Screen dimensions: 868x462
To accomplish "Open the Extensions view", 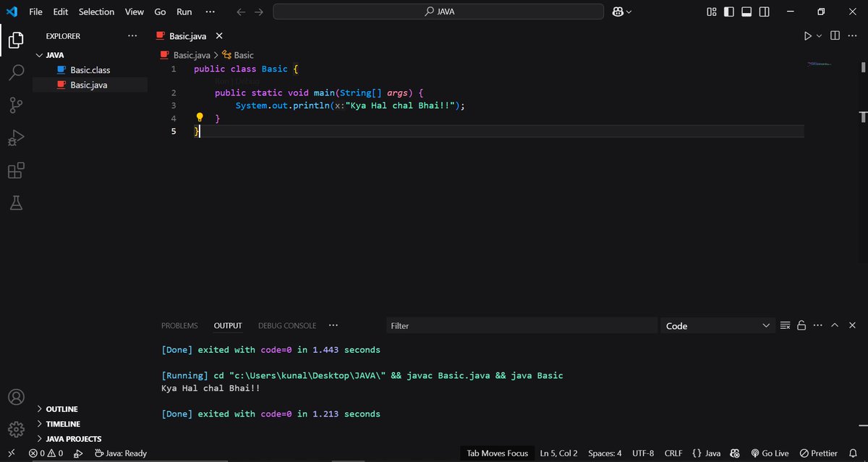I will point(16,171).
